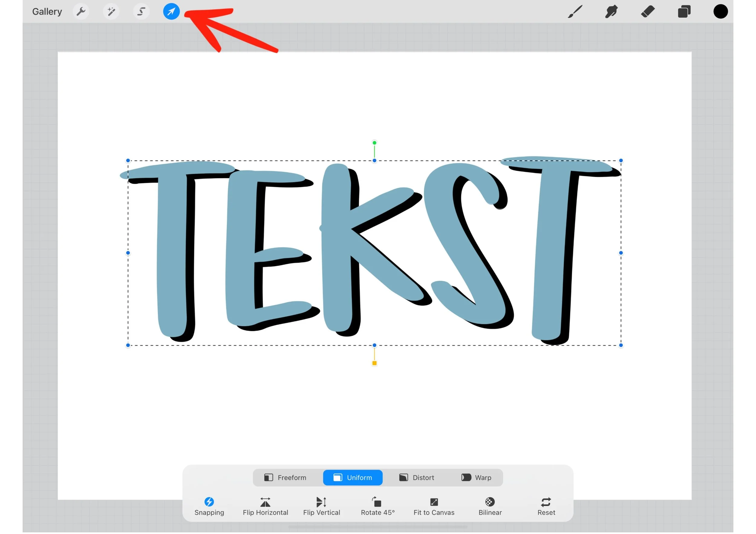Activate the Selection S-shaped tool
Viewport: 756px width, 534px height.
[x=141, y=12]
